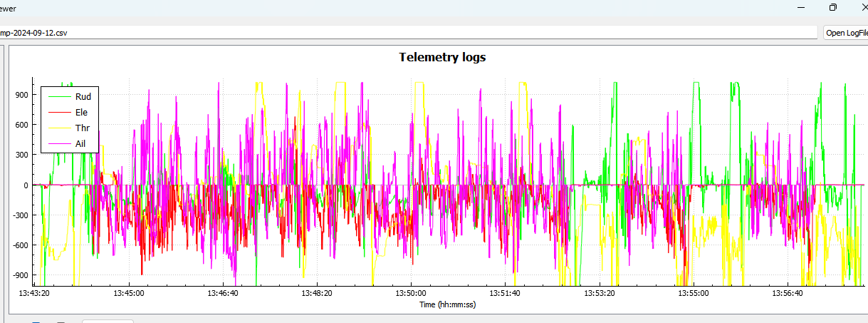Click the 13:43:20 time axis tick label

35,293
